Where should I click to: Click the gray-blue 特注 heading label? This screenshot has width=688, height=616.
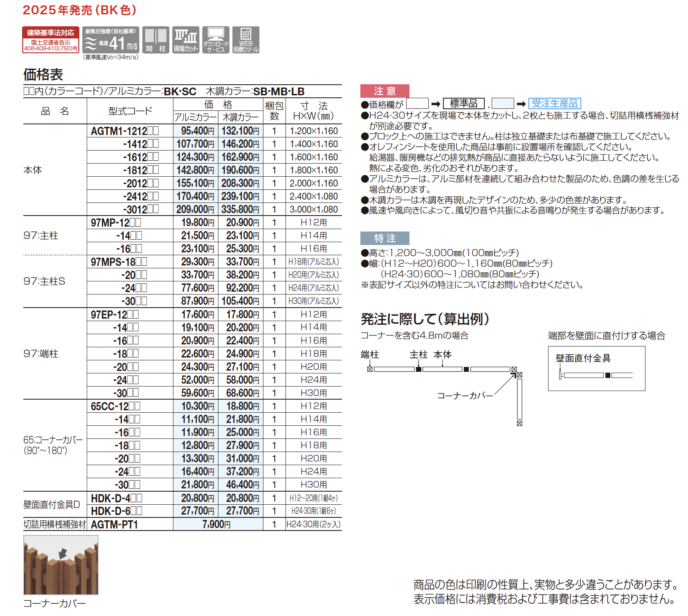[384, 238]
